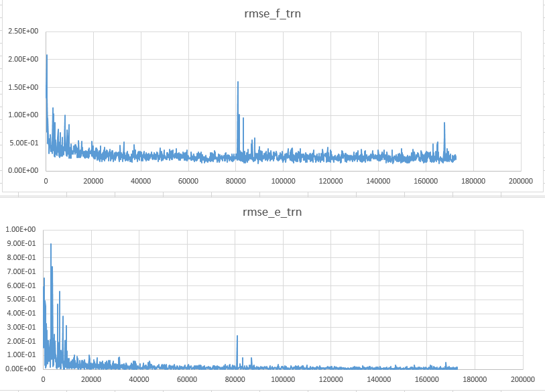The image size is (545, 392).
Task: Click the 2.50E+00 y-axis label
Action: coord(23,31)
